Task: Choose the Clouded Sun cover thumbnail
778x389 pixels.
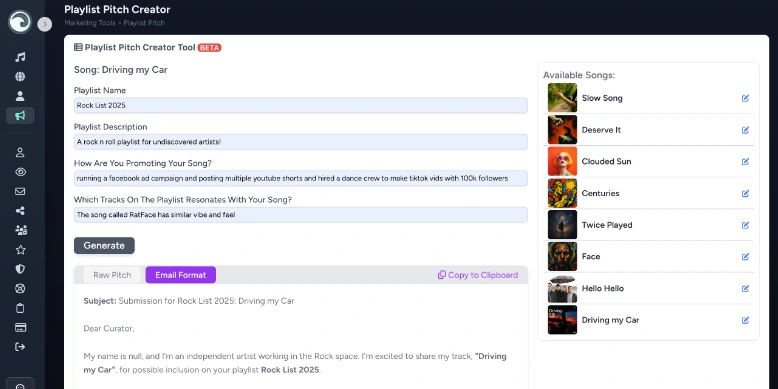Action: pyautogui.click(x=562, y=161)
